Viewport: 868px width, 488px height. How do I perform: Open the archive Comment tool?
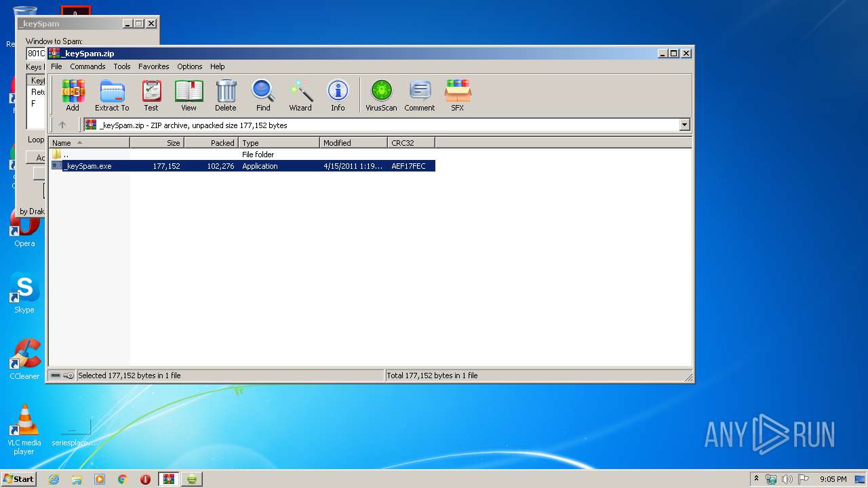coord(420,95)
